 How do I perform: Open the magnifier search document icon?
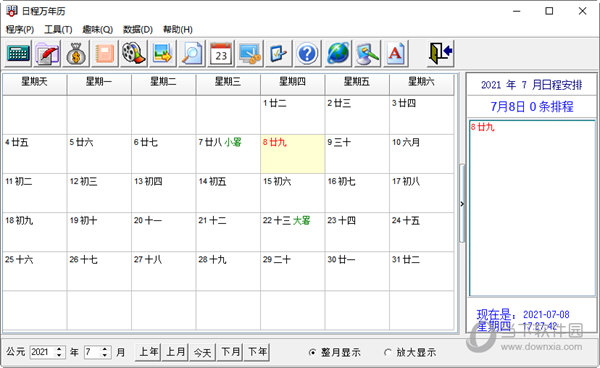[192, 54]
